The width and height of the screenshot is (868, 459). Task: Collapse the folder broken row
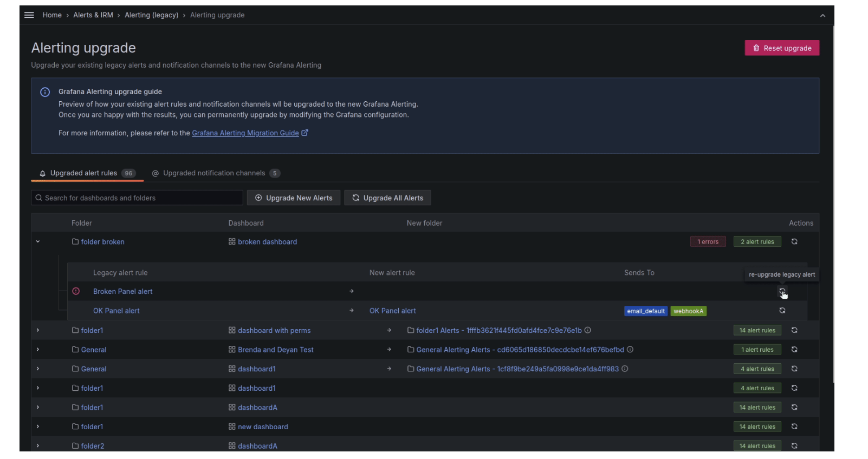[x=38, y=242]
